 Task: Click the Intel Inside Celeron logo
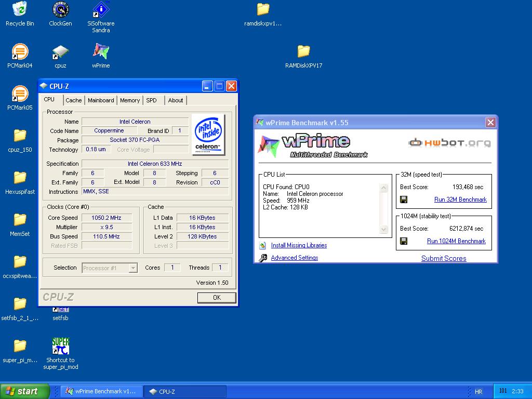point(208,135)
